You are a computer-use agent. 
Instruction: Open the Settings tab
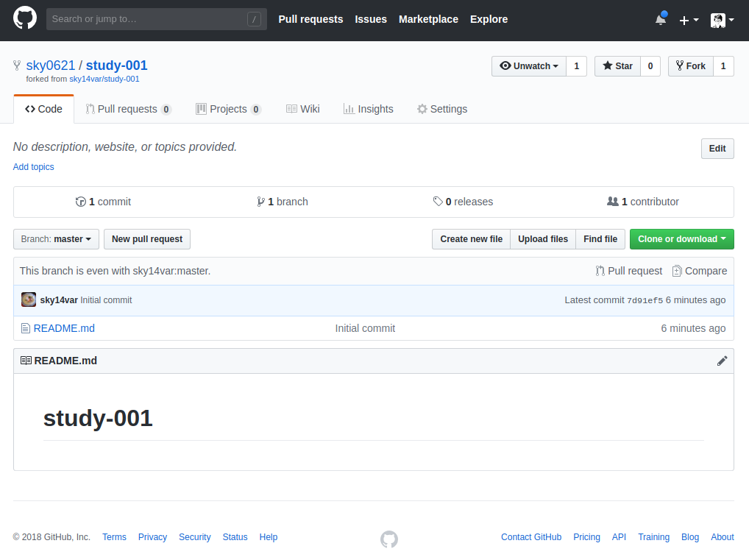point(442,109)
